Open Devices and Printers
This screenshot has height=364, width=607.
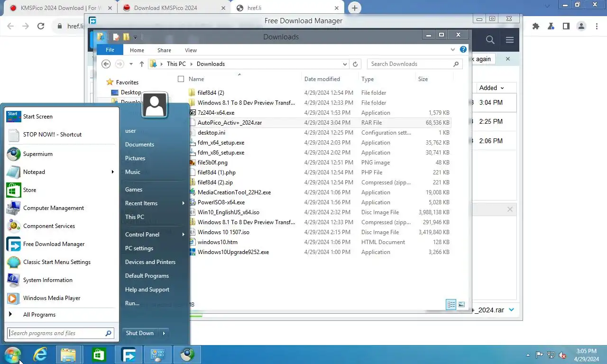pyautogui.click(x=150, y=262)
